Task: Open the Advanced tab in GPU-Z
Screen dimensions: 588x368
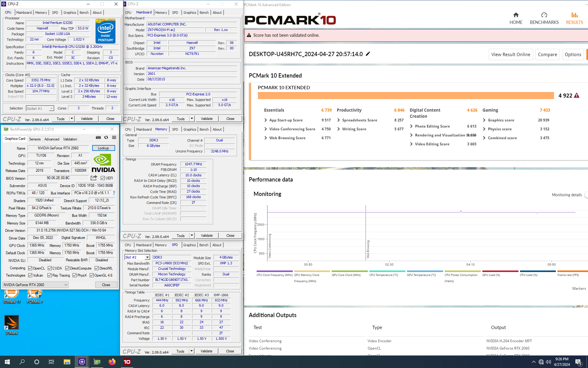Action: (x=52, y=139)
